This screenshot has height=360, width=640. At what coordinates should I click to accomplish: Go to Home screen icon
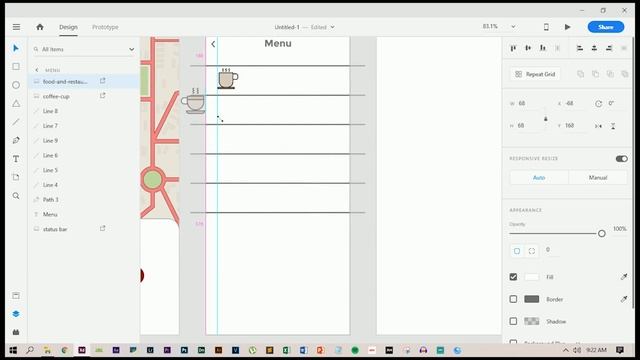tap(40, 27)
